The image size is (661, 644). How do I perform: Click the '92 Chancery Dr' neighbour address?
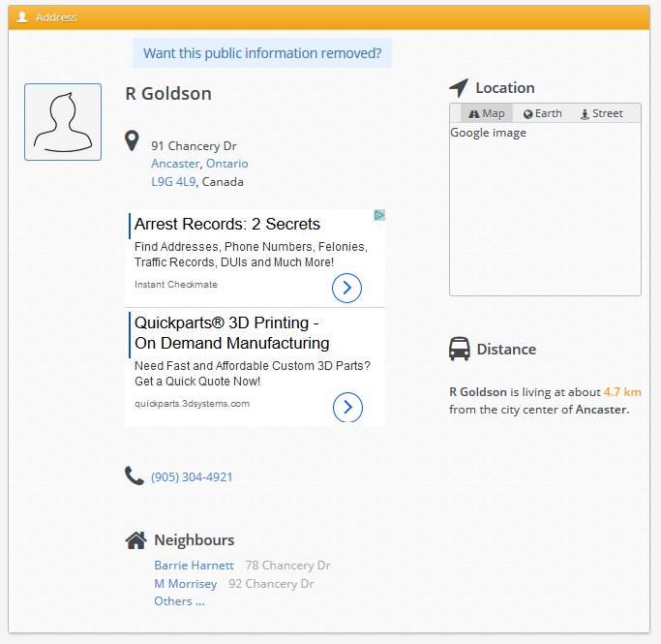pyautogui.click(x=271, y=584)
